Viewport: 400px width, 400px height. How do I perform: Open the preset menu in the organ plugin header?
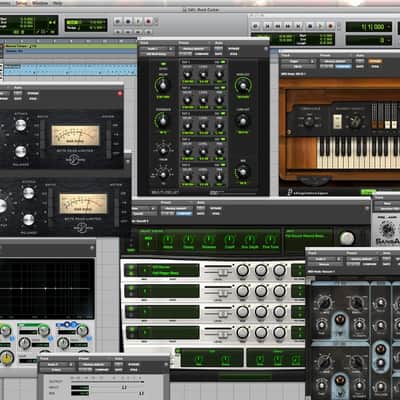click(x=336, y=61)
